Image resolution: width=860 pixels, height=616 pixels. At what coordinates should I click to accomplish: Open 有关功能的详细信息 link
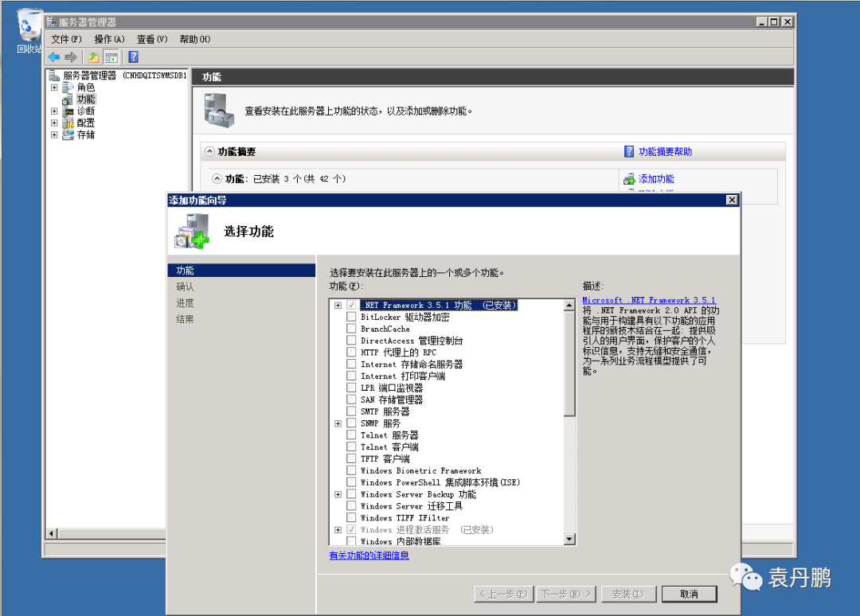coord(369,556)
